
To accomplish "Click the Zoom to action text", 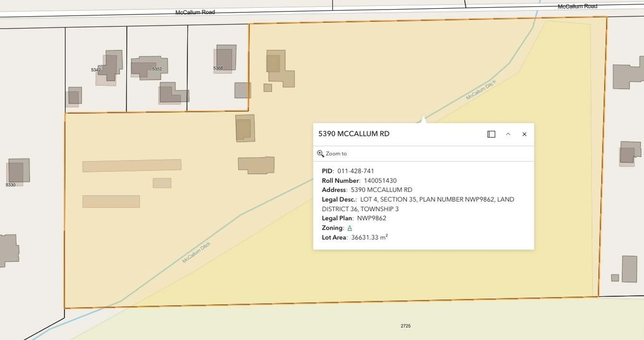I will [336, 153].
